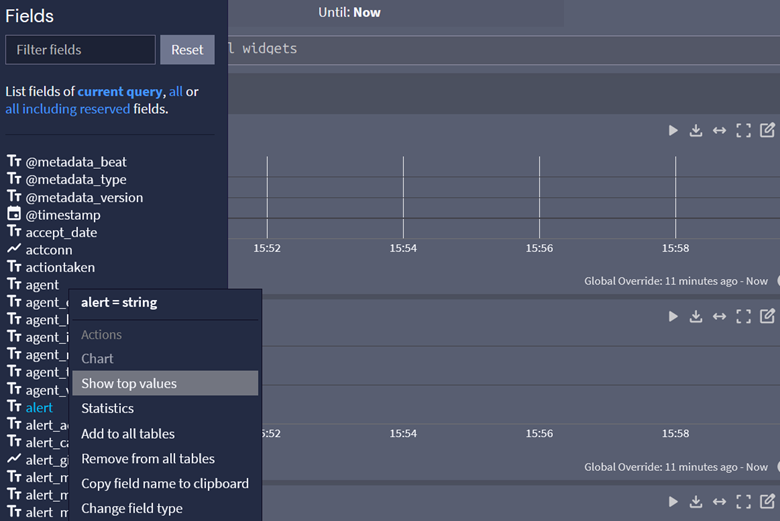
Task: Click the download icon on the middle widget
Action: coord(696,317)
